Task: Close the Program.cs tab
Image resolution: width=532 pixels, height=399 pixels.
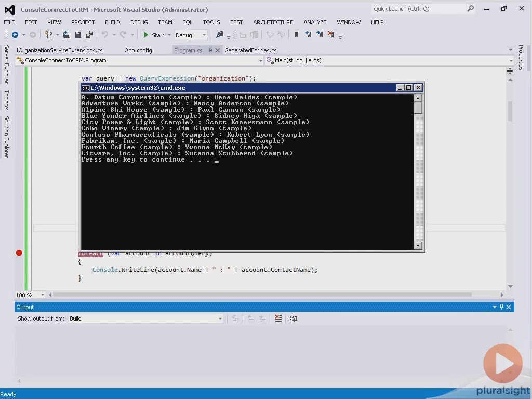Action: 218,50
